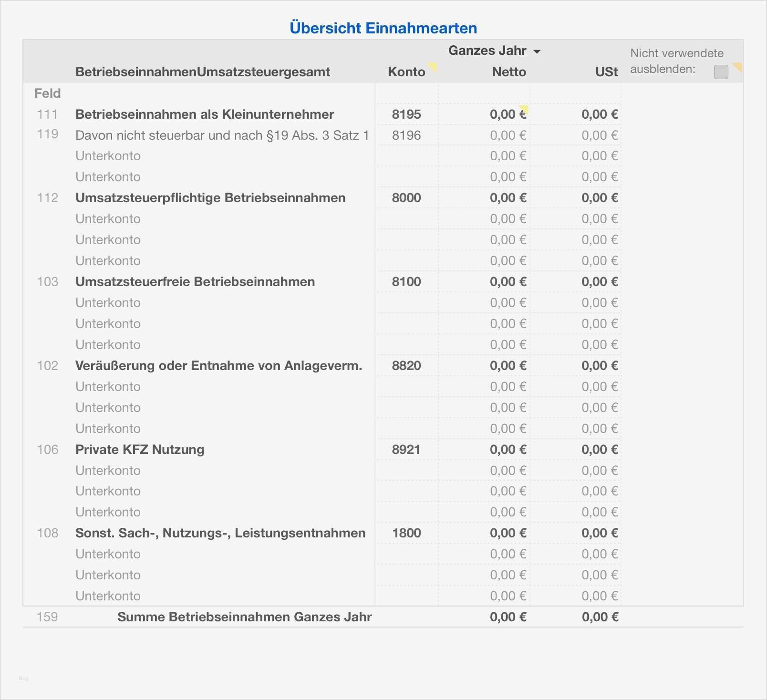Click the USt column header
Image resolution: width=767 pixels, height=700 pixels.
pyautogui.click(x=606, y=72)
